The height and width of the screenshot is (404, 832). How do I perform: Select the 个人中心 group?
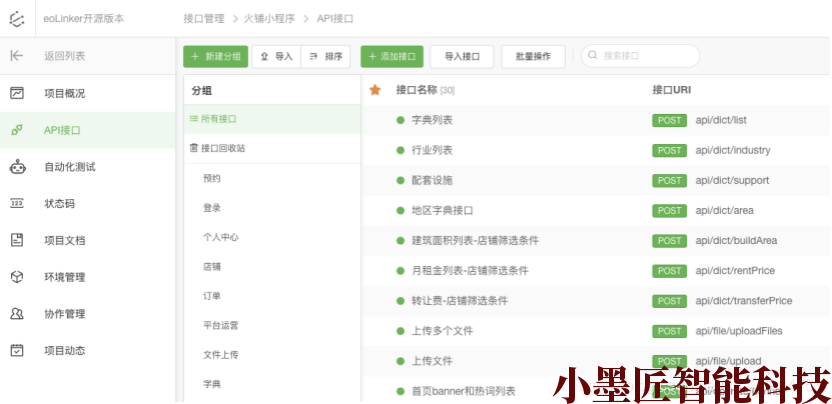point(220,238)
